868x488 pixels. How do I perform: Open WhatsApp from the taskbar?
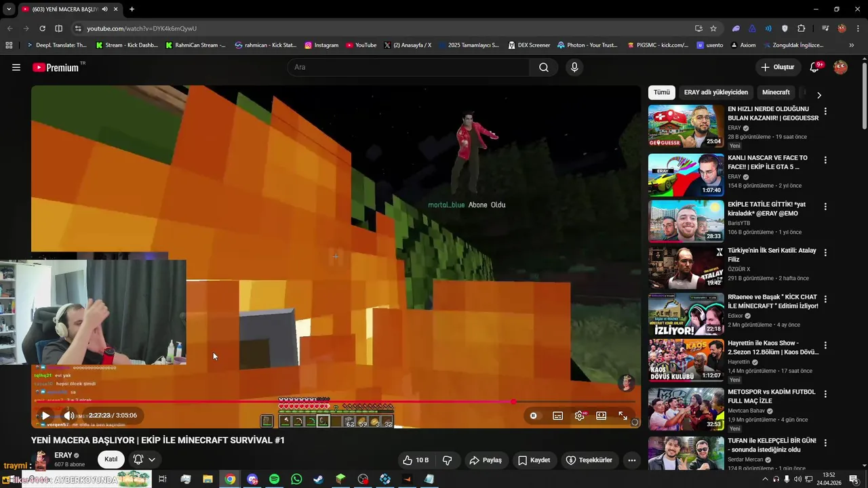point(296,479)
